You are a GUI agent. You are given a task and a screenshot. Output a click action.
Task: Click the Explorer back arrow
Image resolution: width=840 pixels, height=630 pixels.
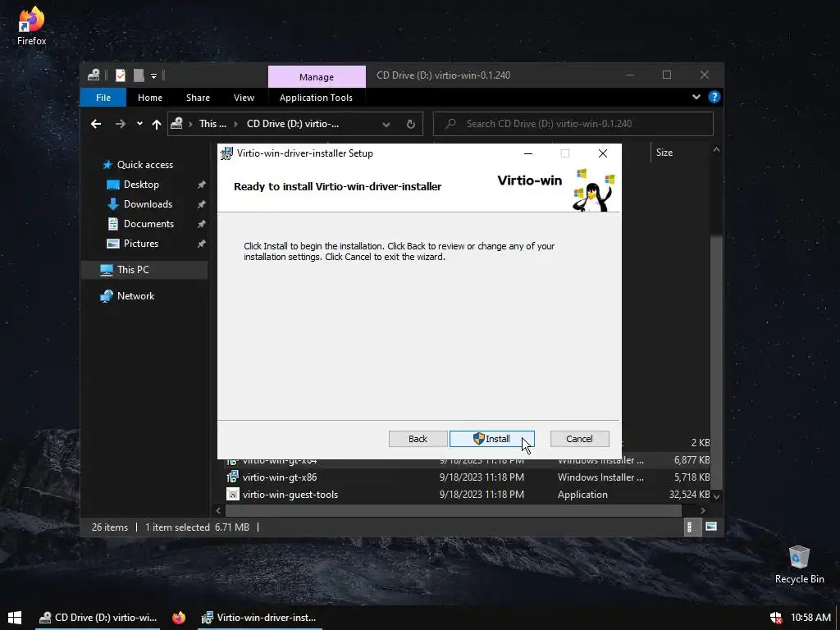click(x=96, y=124)
